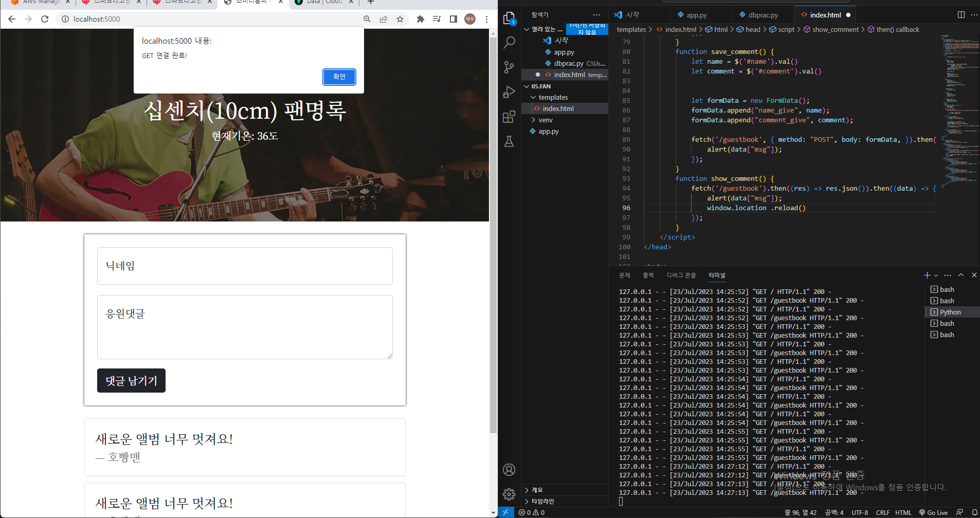Open the VS Code Explorer view

(509, 18)
